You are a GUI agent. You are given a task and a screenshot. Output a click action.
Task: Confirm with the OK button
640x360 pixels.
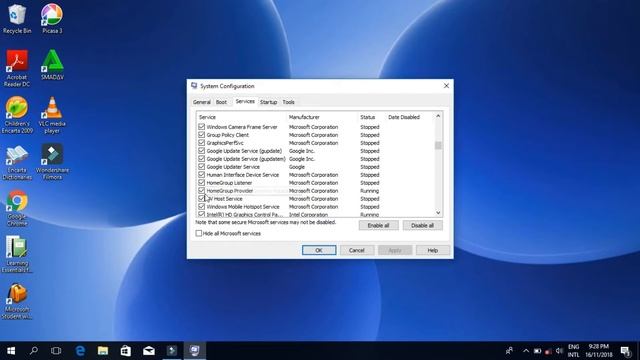pyautogui.click(x=319, y=250)
